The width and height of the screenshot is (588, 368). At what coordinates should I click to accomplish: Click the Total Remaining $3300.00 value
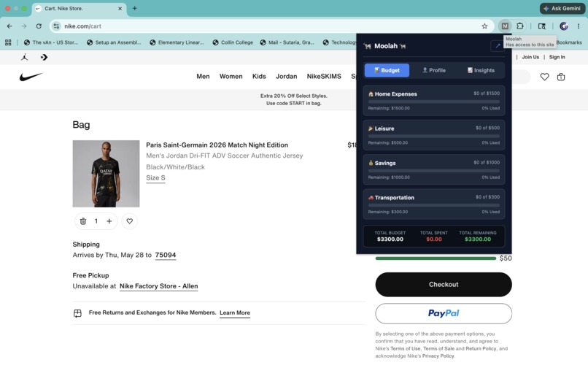coord(477,239)
